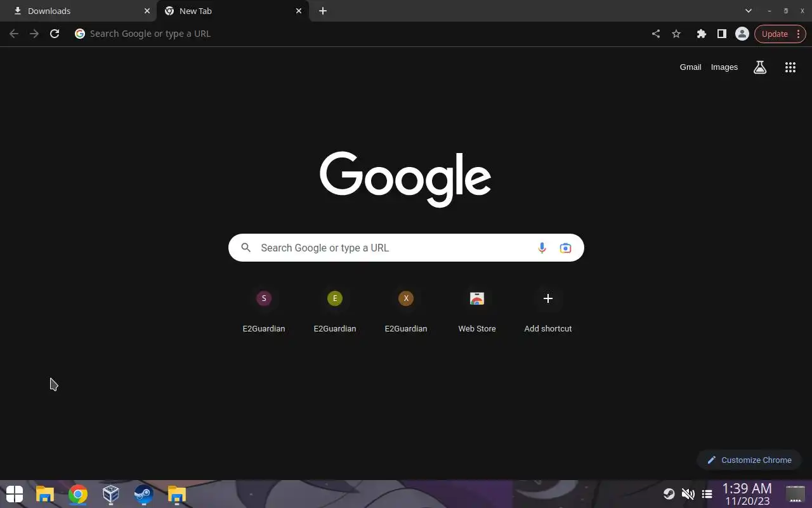Viewport: 812px width, 508px height.
Task: Click Customize Chrome button
Action: (749, 460)
